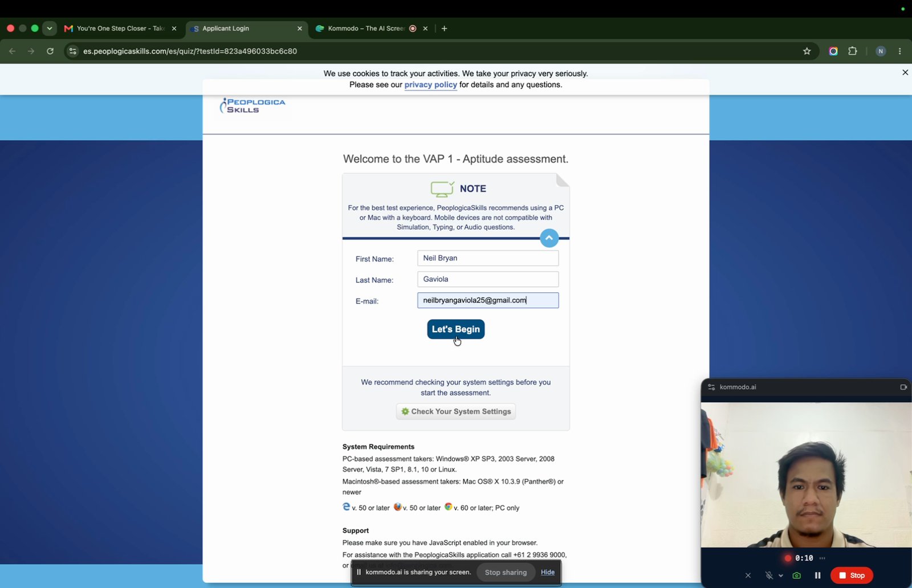Follow the privacy policy link
The width and height of the screenshot is (912, 588).
point(430,84)
